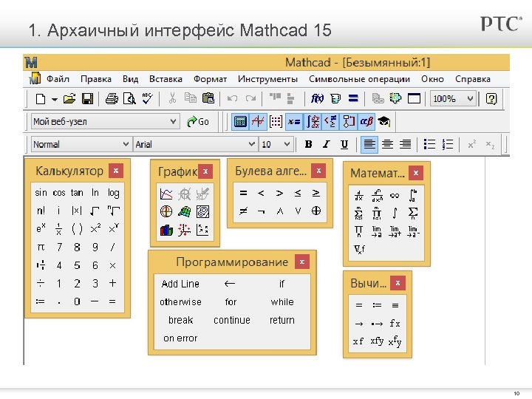Insert the not-equal operator in Булева алгебра

coord(243,211)
